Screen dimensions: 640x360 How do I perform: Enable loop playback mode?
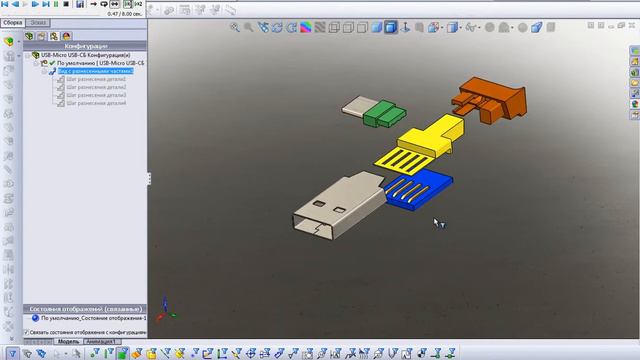104,4
